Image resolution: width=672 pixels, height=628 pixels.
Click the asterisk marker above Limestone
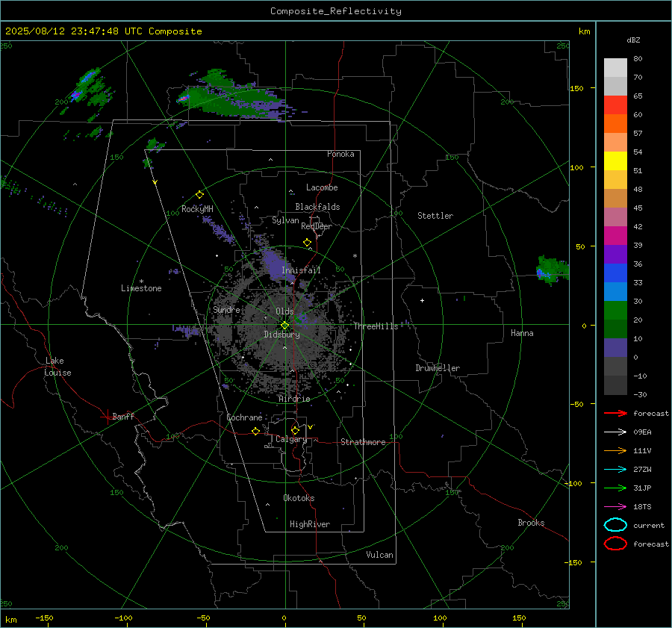click(x=141, y=282)
